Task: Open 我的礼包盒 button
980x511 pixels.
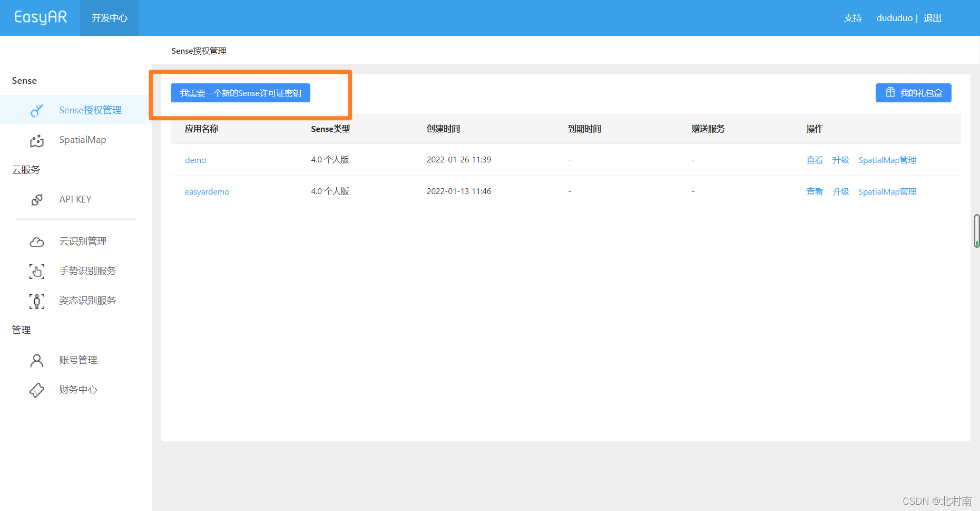Action: 914,93
